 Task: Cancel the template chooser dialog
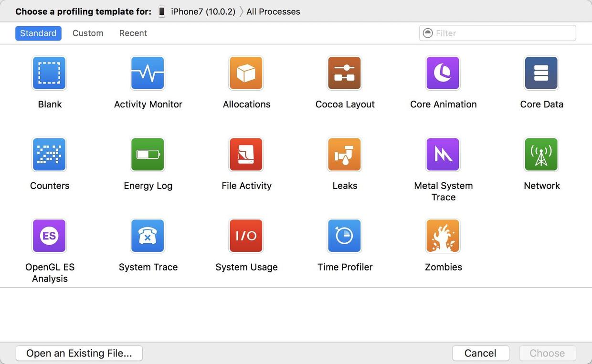[480, 353]
